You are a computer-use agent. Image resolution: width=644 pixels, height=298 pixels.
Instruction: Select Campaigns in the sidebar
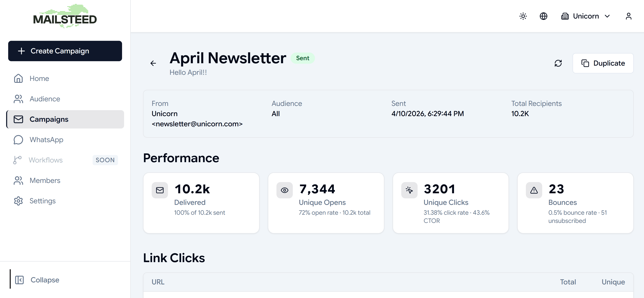[49, 119]
